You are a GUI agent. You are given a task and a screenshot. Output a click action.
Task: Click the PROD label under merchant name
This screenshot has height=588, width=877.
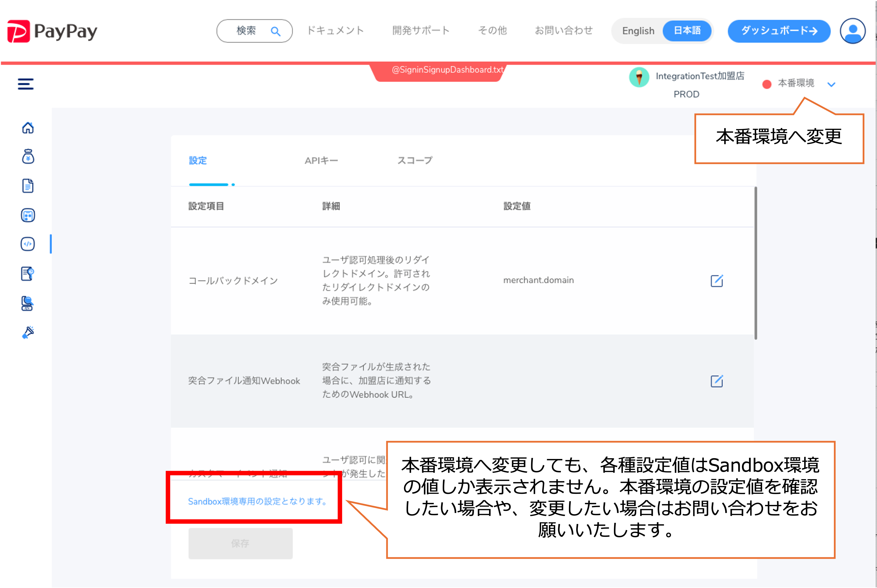[686, 94]
